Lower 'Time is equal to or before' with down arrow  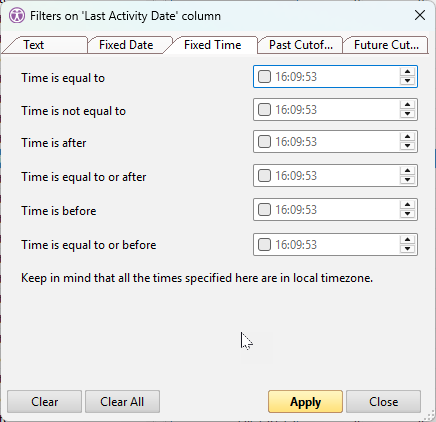tap(407, 249)
